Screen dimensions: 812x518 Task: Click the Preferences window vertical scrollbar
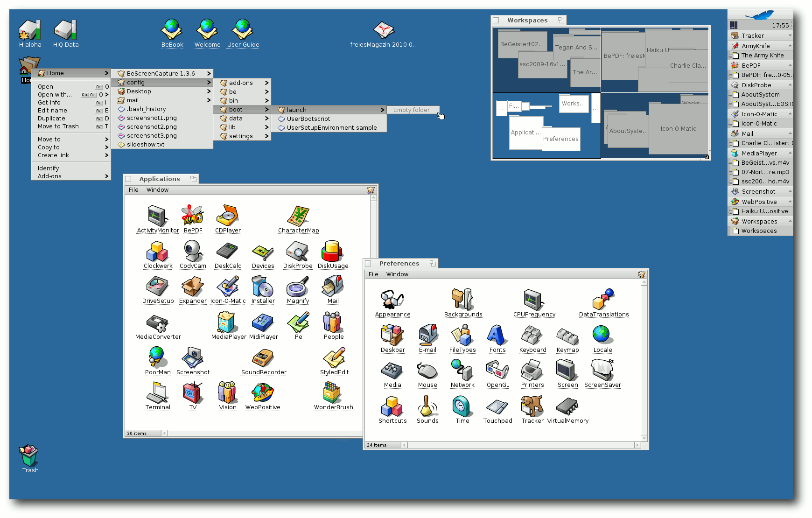point(644,359)
